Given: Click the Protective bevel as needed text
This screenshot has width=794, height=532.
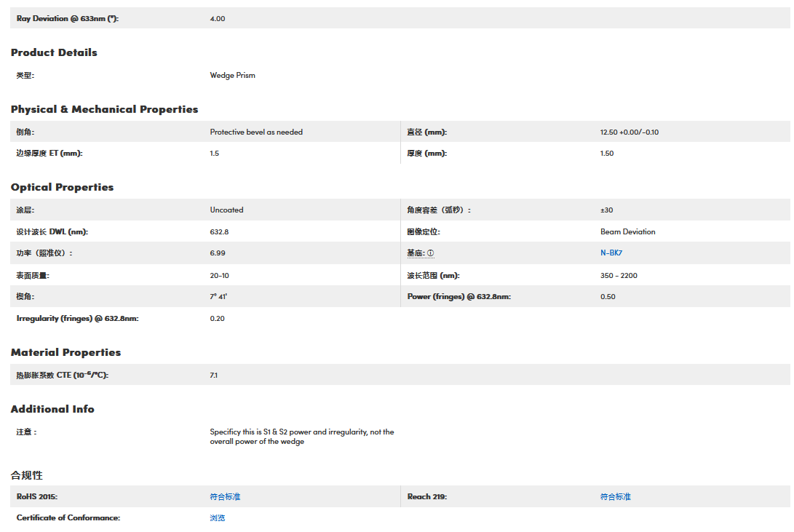Looking at the screenshot, I should tap(256, 132).
